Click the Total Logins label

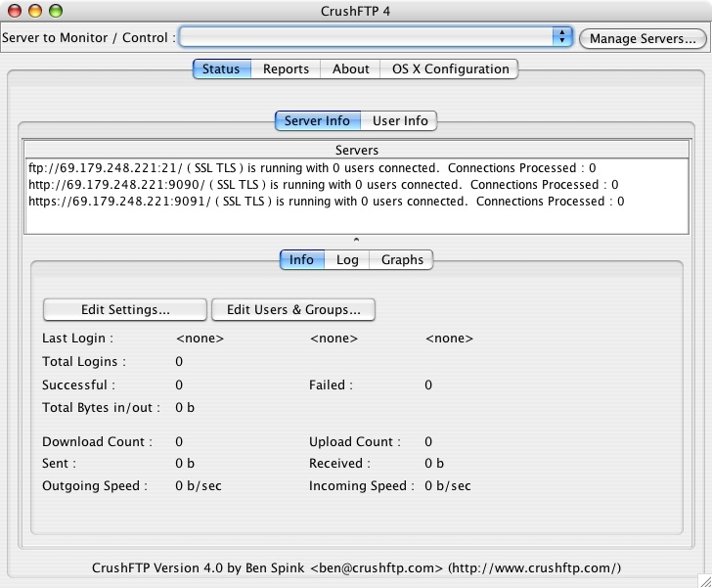click(84, 361)
